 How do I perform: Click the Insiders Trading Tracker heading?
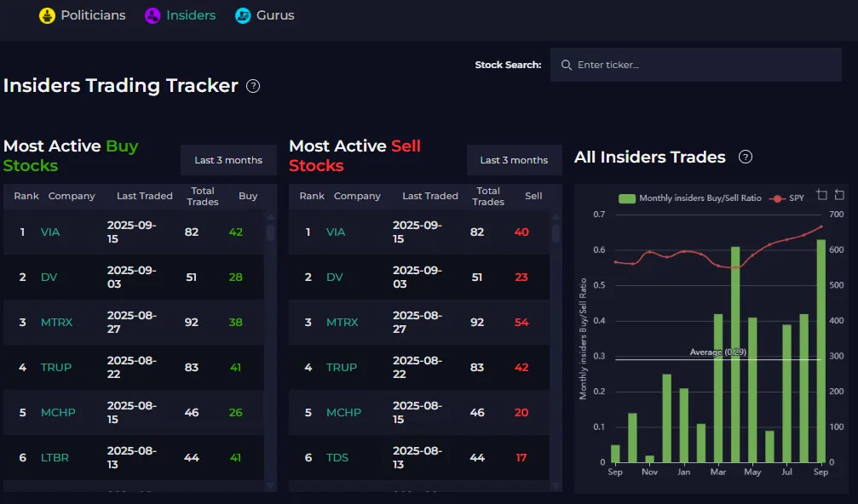coord(121,86)
